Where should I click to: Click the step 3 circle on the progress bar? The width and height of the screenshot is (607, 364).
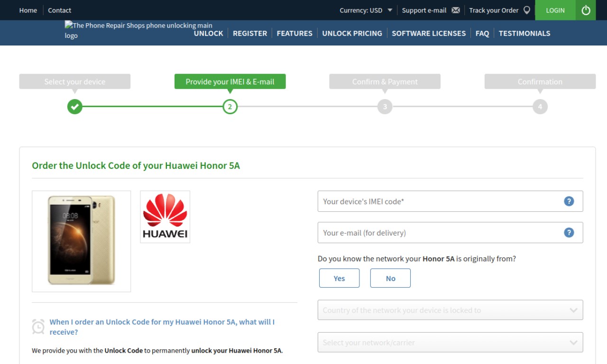[385, 107]
